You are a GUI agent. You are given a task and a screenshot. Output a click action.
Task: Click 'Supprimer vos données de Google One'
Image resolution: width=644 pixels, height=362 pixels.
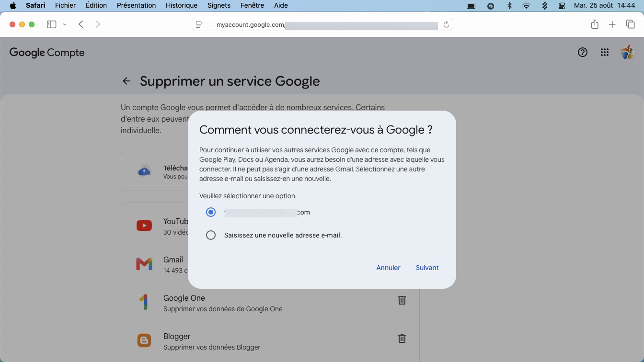(223, 309)
